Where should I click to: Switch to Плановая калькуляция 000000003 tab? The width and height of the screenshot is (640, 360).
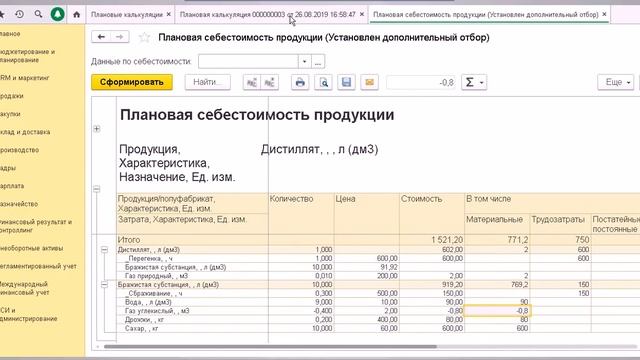pos(267,14)
